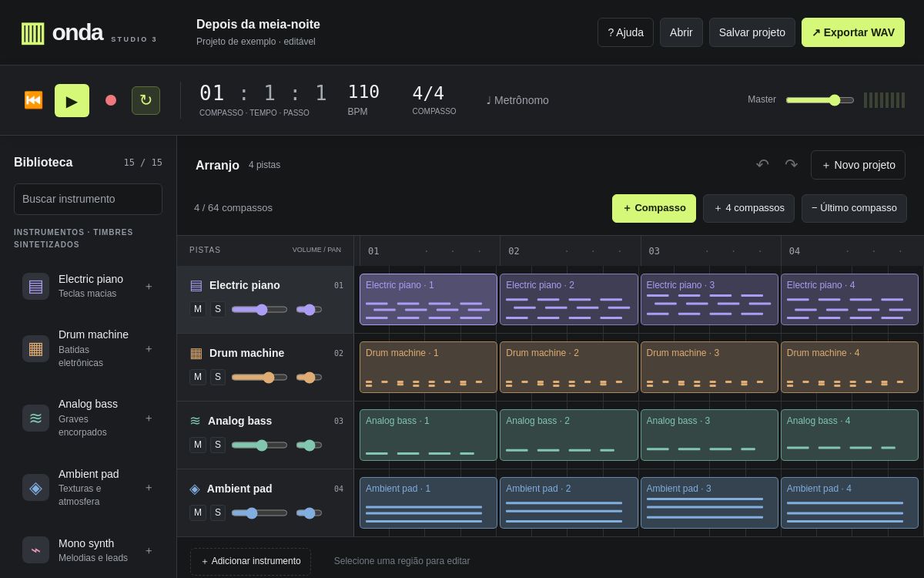Adjust the Electric piano volume slider
This screenshot has height=578, width=924.
259,309
